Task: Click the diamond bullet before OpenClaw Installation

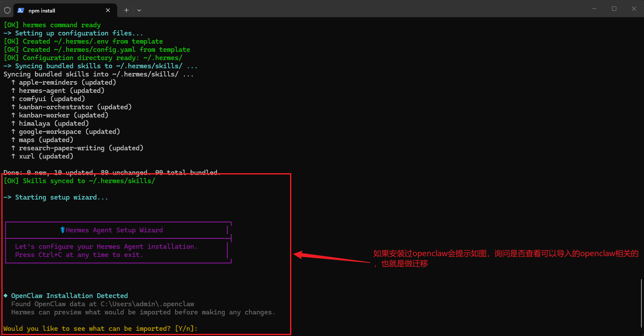Action: (x=6, y=295)
